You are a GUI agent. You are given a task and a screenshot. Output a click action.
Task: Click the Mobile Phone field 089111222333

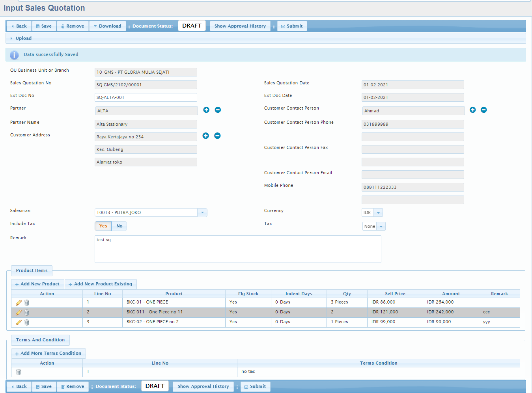pos(413,187)
